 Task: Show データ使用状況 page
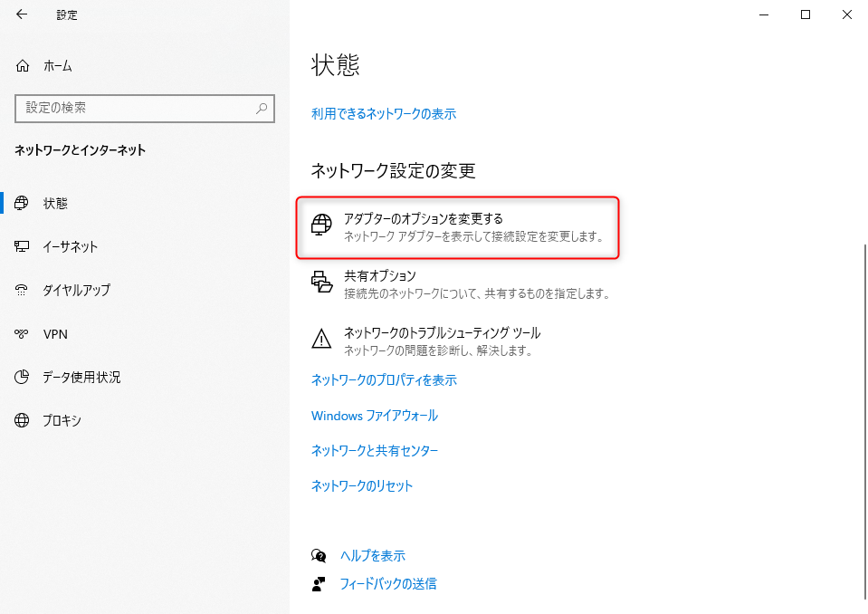[81, 377]
